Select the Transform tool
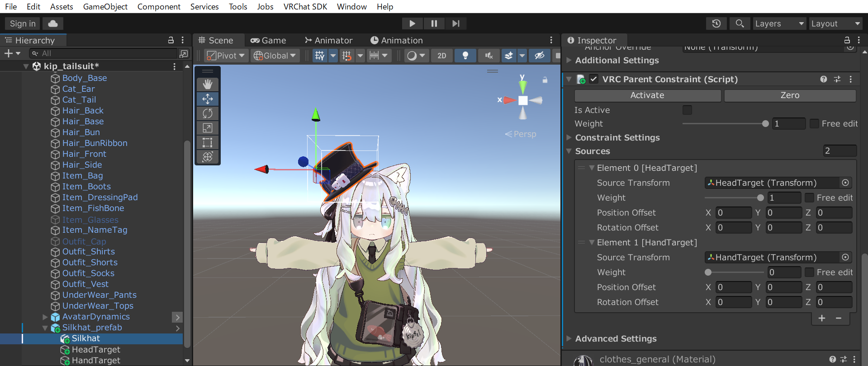 pyautogui.click(x=208, y=157)
